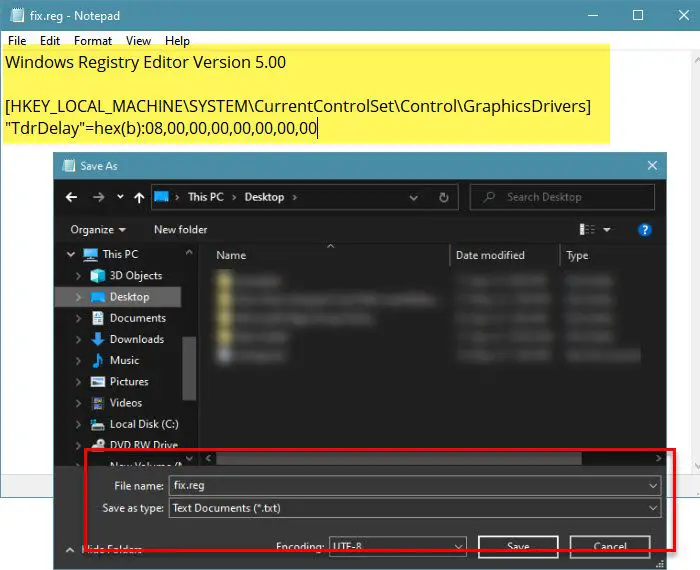Open the File name dropdown arrow

point(653,486)
